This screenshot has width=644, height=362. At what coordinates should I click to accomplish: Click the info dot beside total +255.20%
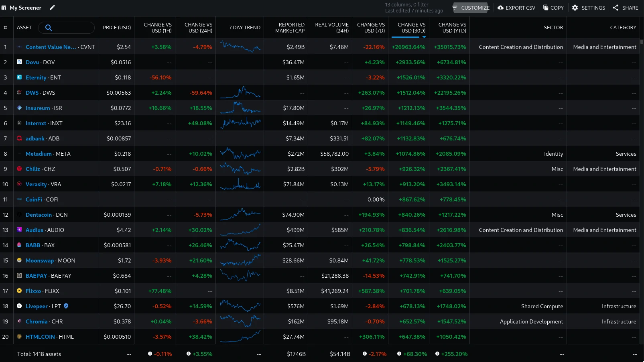pos(437,354)
